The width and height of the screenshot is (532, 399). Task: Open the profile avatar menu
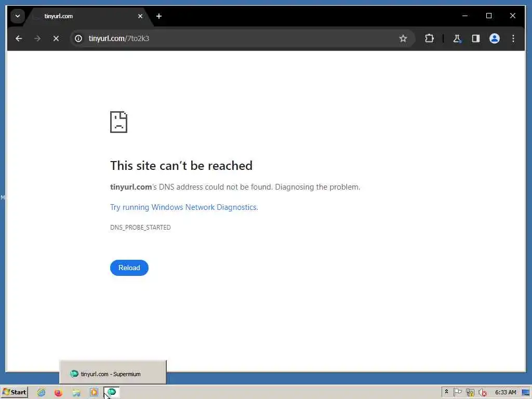495,38
